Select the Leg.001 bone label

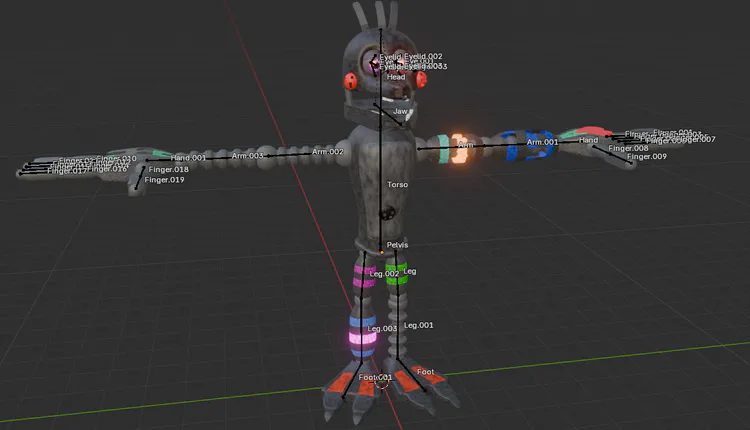pyautogui.click(x=419, y=325)
